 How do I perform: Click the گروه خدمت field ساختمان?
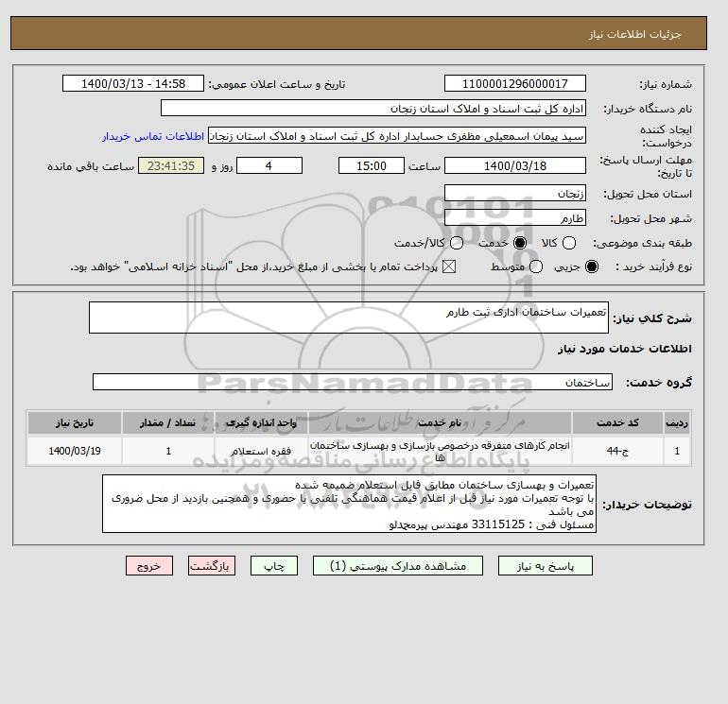pos(353,382)
